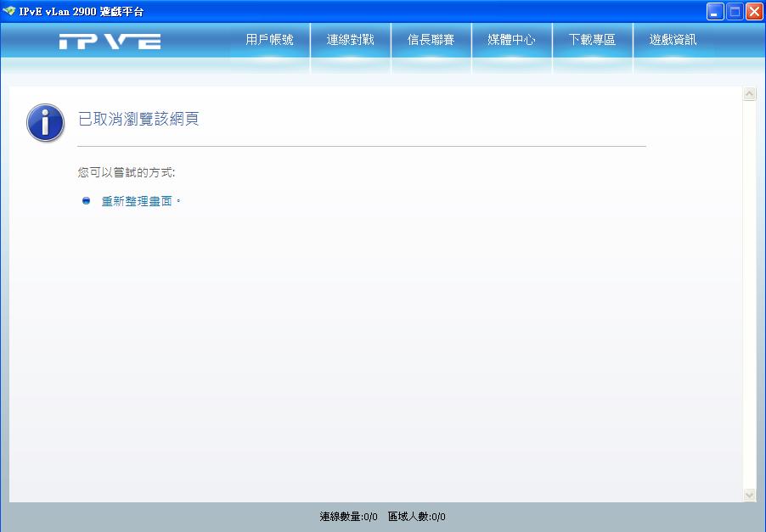Click the 區域人數:0/0 status text

click(x=417, y=517)
